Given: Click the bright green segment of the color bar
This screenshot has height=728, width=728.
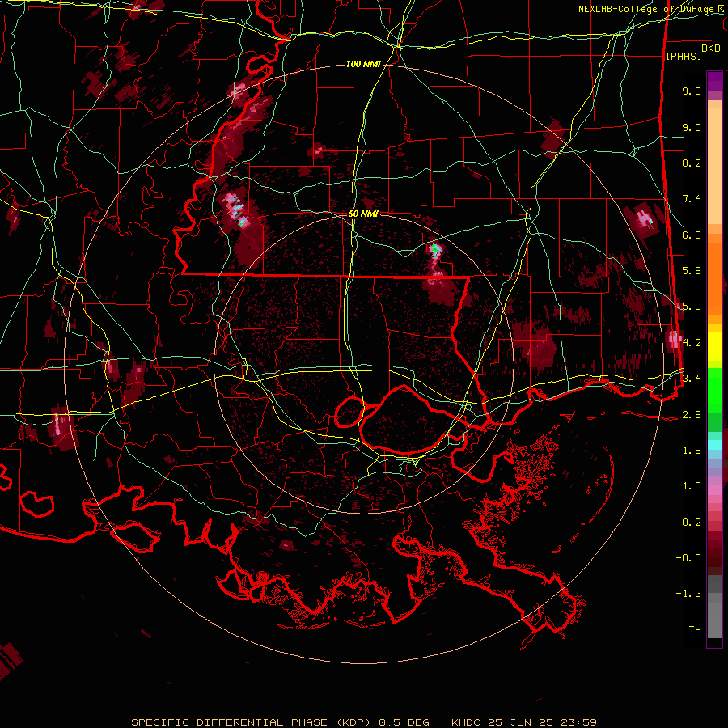Looking at the screenshot, I should coord(714,390).
